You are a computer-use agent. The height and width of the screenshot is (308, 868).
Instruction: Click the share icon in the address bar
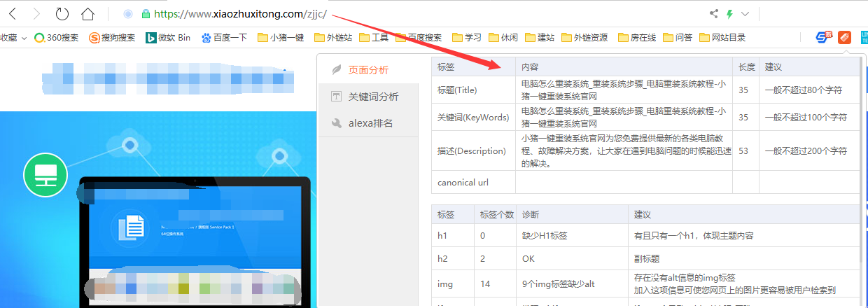point(714,13)
